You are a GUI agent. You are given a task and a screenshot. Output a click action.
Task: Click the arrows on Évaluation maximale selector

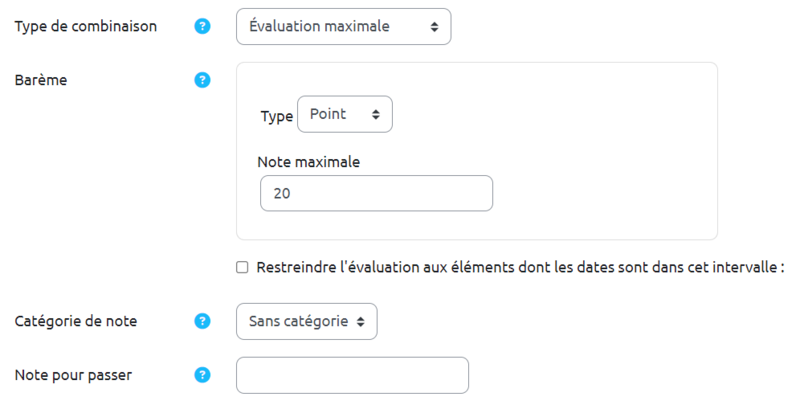pyautogui.click(x=434, y=27)
